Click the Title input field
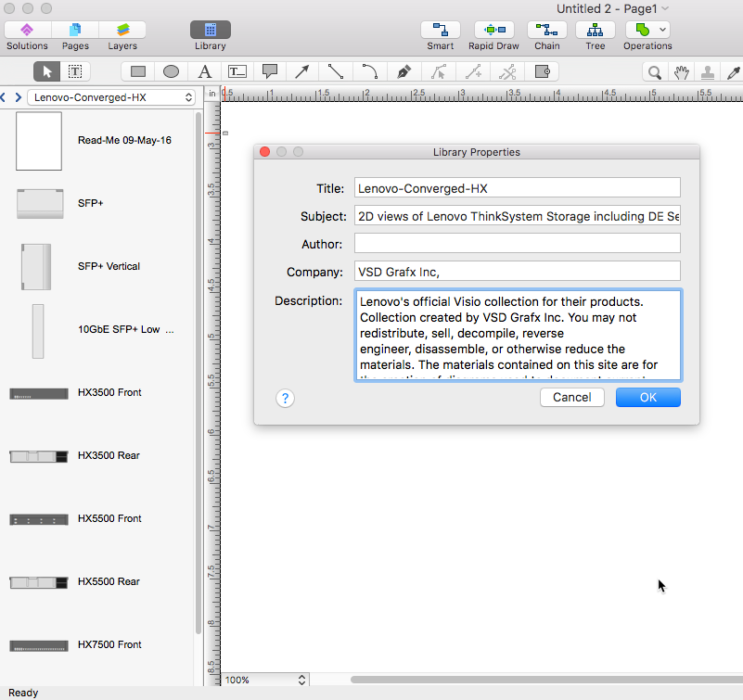The height and width of the screenshot is (700, 743). pos(517,188)
